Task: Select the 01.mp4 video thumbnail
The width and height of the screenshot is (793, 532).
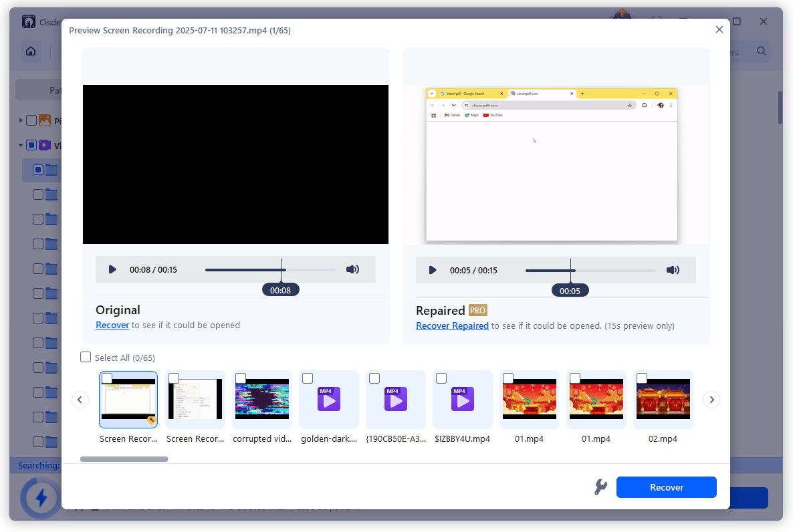Action: pyautogui.click(x=530, y=399)
